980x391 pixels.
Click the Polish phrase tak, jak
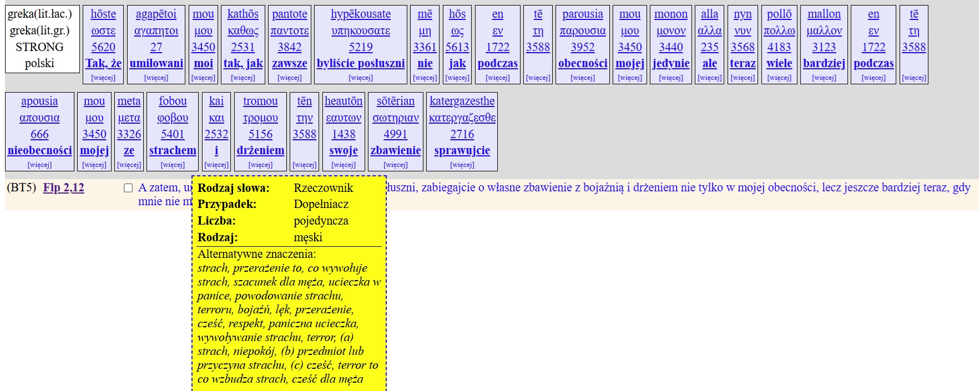(x=243, y=63)
